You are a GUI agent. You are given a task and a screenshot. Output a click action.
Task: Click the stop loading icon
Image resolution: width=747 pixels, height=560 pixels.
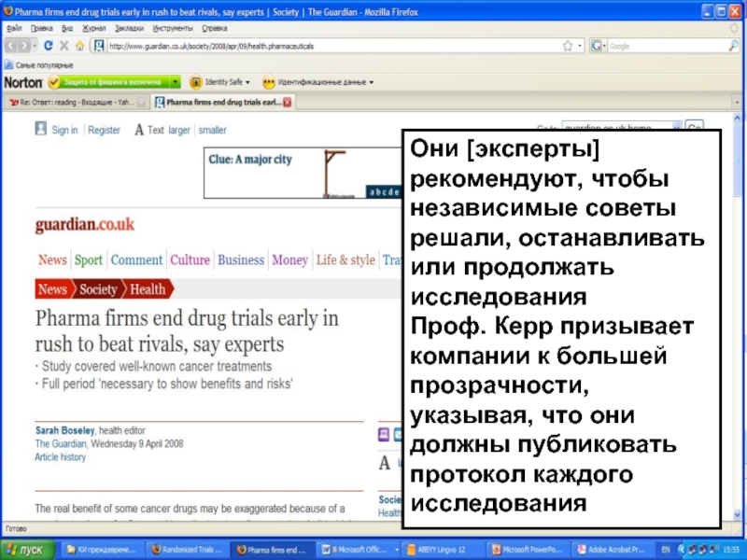(64, 46)
